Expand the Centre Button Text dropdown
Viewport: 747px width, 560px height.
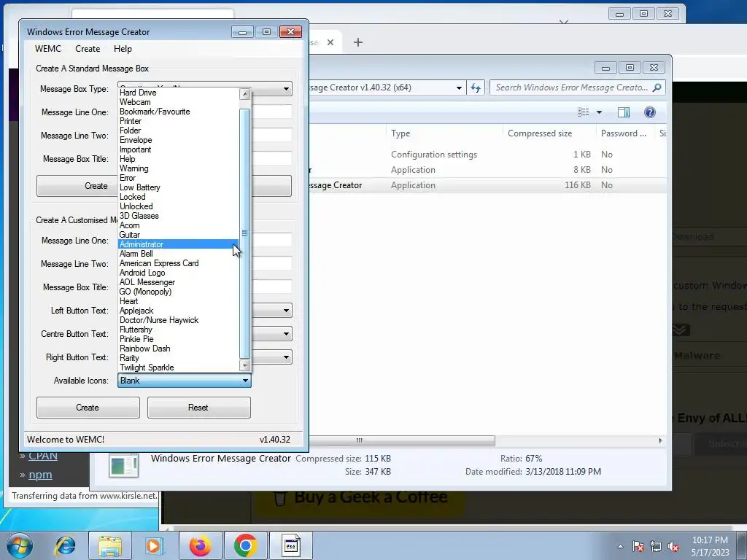point(286,334)
